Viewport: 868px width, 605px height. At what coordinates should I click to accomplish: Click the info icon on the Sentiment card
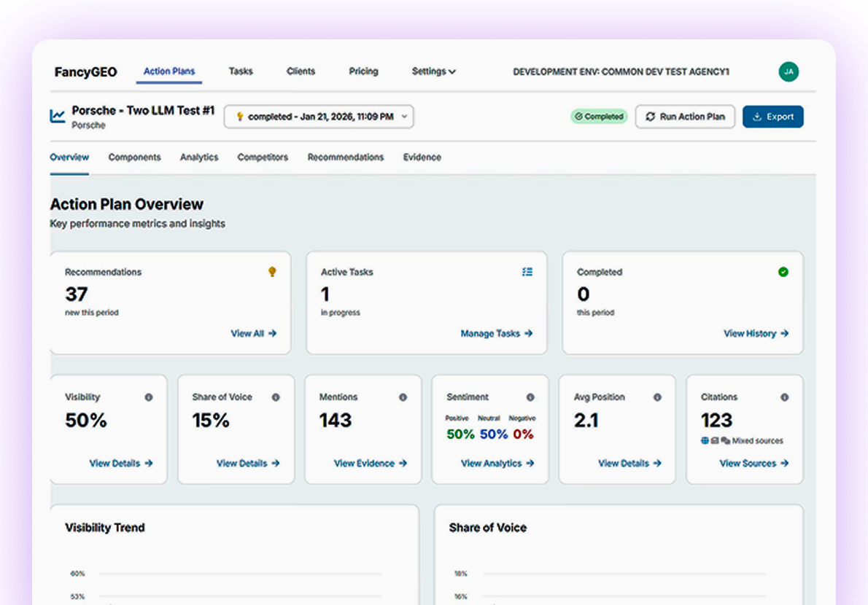click(530, 397)
